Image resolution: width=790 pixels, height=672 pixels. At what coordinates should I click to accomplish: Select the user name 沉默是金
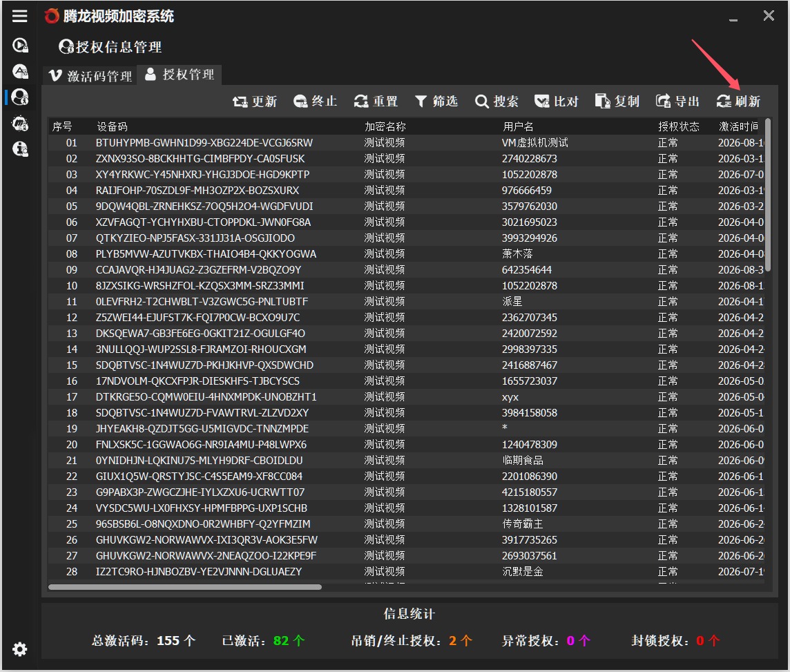523,572
